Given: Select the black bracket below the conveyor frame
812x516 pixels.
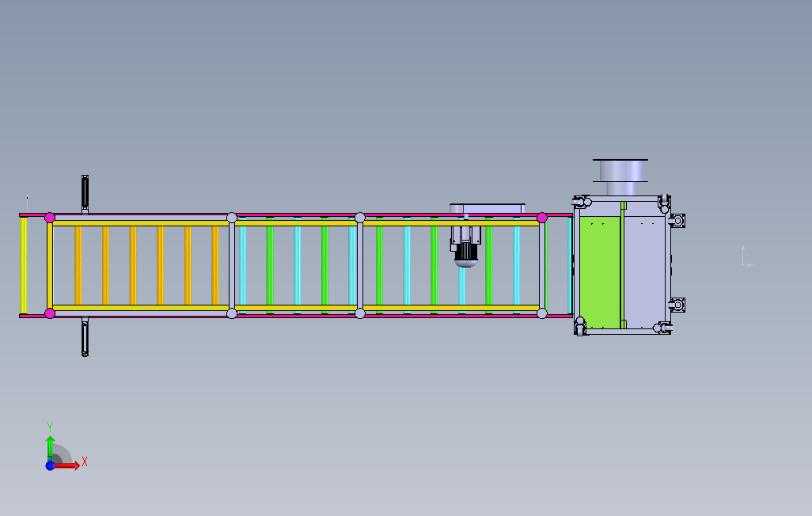Looking at the screenshot, I should pos(85,338).
